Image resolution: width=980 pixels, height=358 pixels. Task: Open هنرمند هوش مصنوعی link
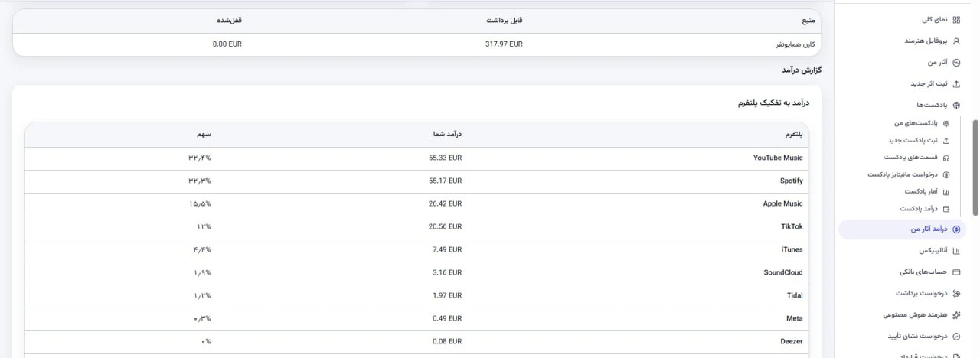[x=915, y=314]
